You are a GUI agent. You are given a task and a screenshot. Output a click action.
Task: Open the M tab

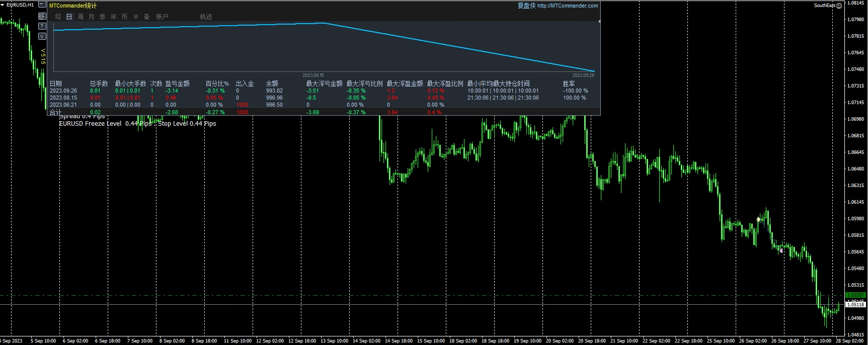tap(136, 17)
